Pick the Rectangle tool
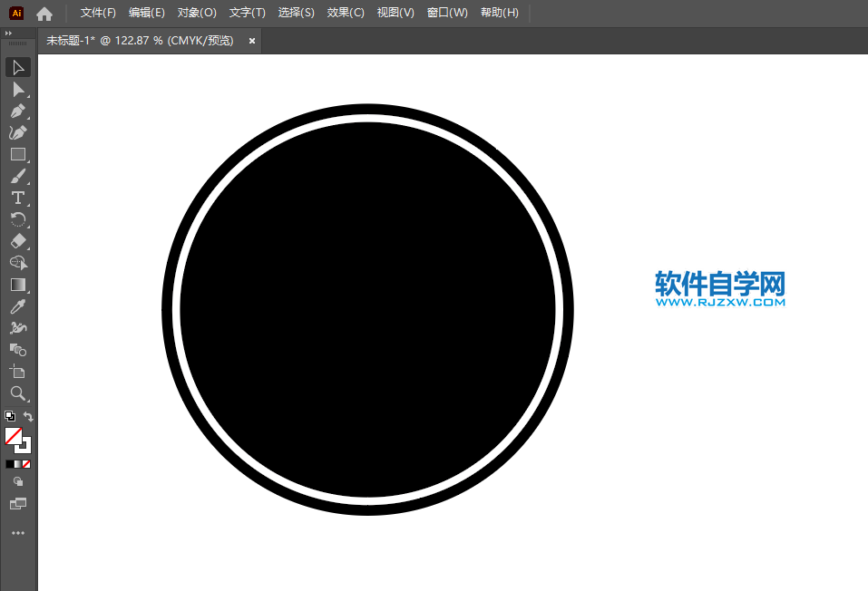The image size is (868, 591). pos(18,154)
